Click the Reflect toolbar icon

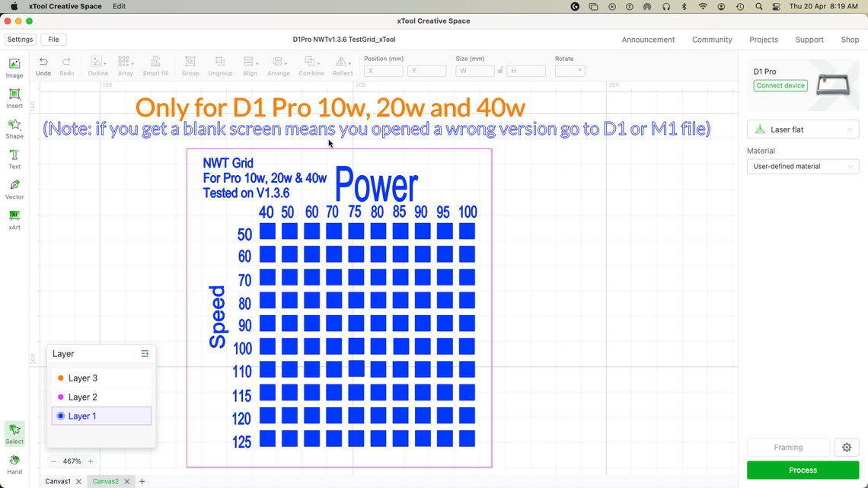342,65
